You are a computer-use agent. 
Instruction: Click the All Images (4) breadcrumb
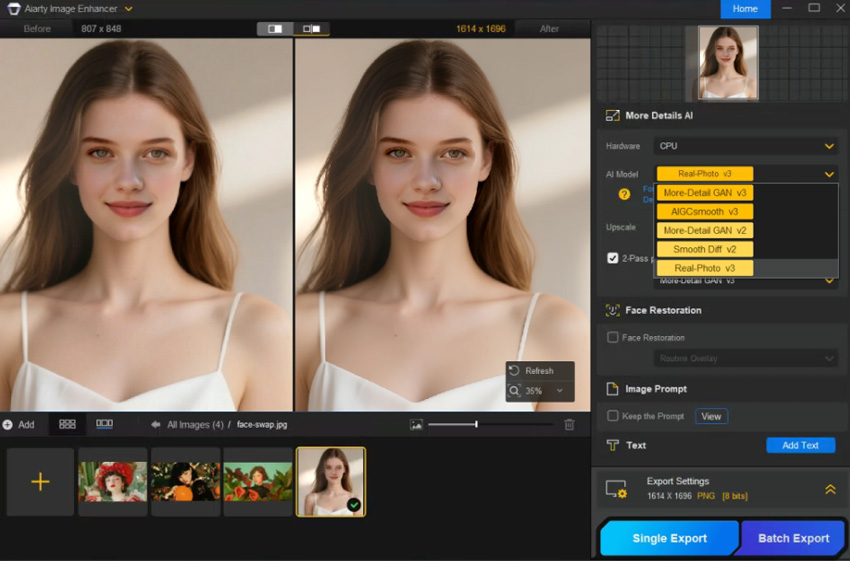[195, 424]
